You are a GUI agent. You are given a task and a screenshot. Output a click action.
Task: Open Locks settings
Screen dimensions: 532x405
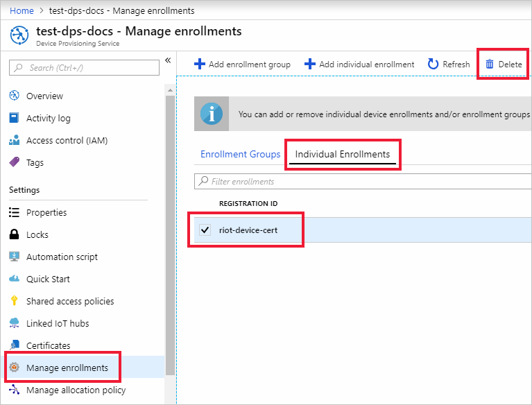point(37,234)
